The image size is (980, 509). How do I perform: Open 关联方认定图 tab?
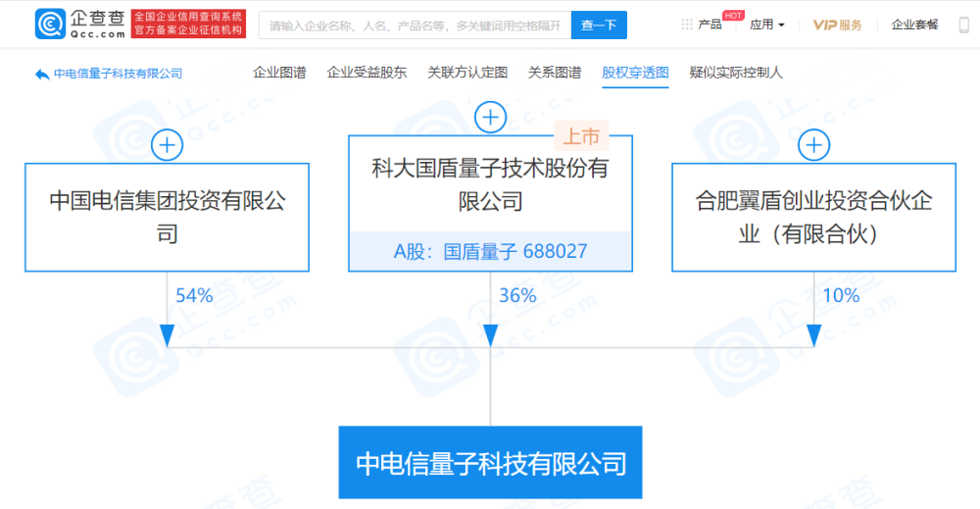pyautogui.click(x=467, y=73)
